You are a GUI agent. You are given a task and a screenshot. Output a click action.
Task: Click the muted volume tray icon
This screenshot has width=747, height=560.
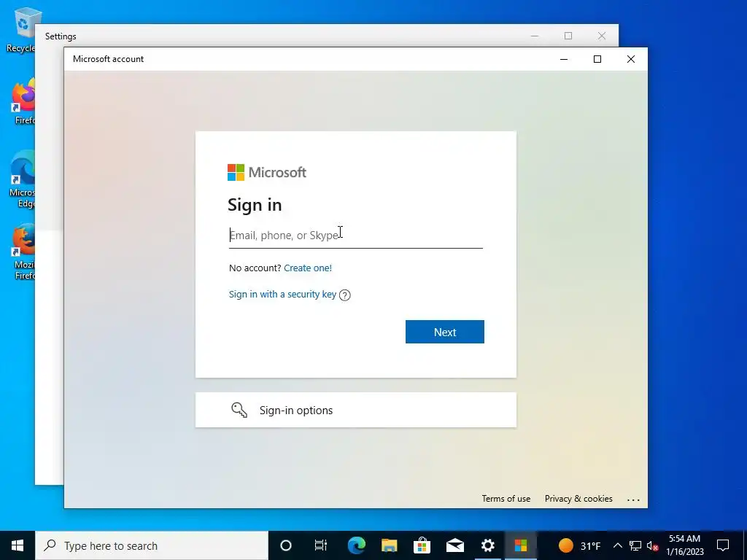[x=652, y=545]
